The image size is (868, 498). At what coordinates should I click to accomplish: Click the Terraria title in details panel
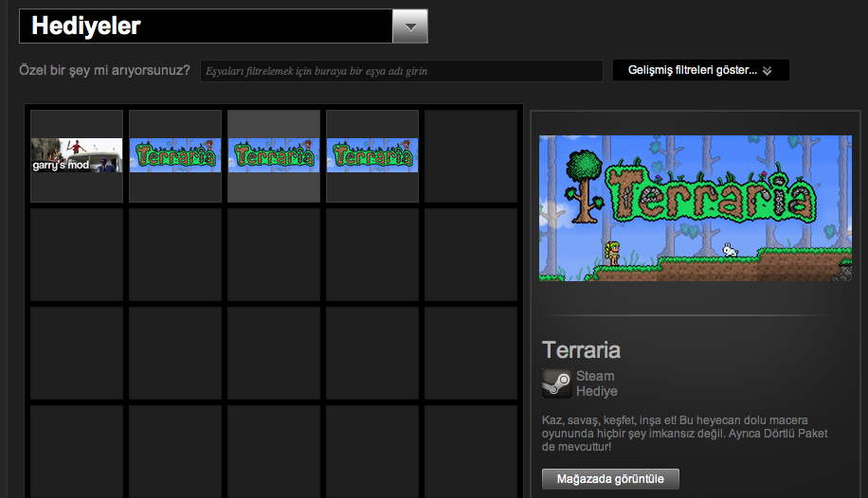coord(581,349)
